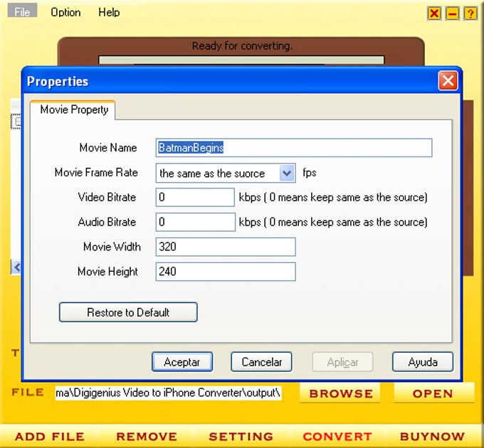Click ADD FILE at the bottom bar
484x448 pixels.
(50, 437)
